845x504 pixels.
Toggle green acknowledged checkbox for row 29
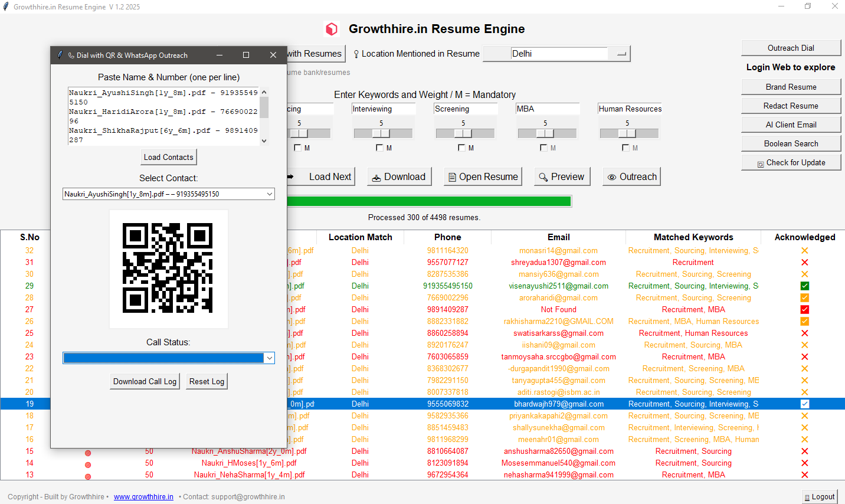click(x=805, y=286)
